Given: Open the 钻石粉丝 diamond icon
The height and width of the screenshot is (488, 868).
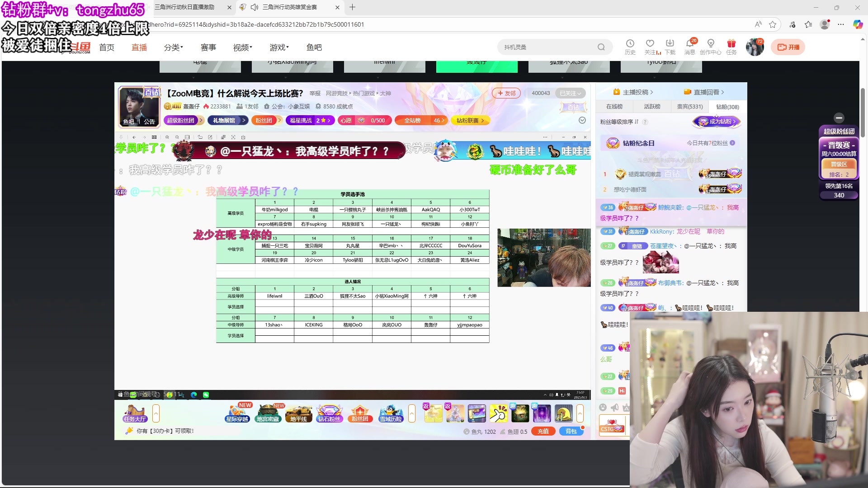Looking at the screenshot, I should click(x=329, y=413).
